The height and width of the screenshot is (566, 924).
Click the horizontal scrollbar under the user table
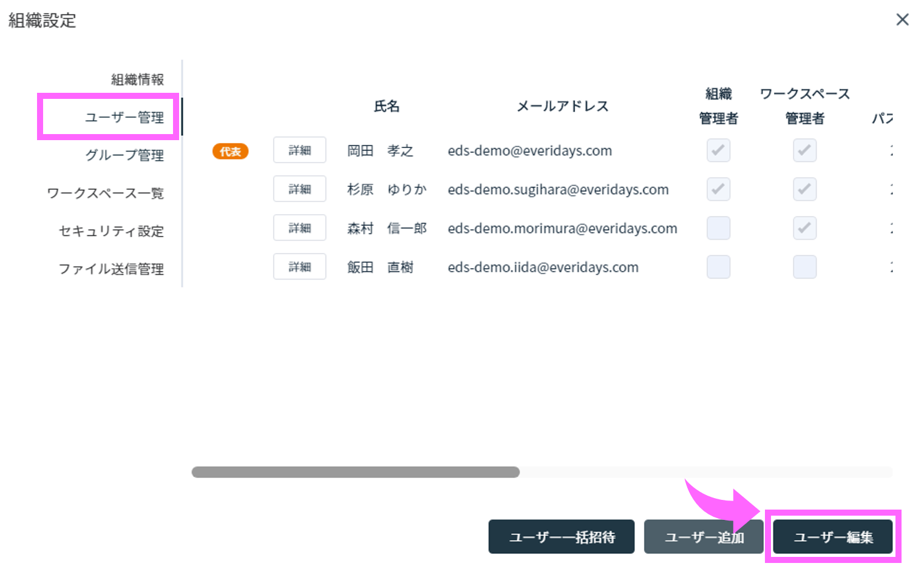pos(355,472)
